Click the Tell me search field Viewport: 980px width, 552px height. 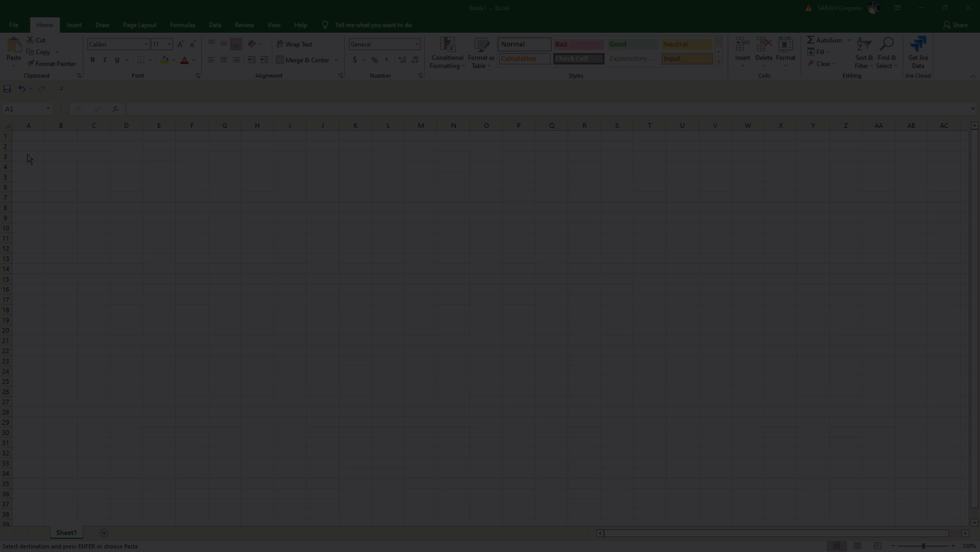tap(373, 25)
